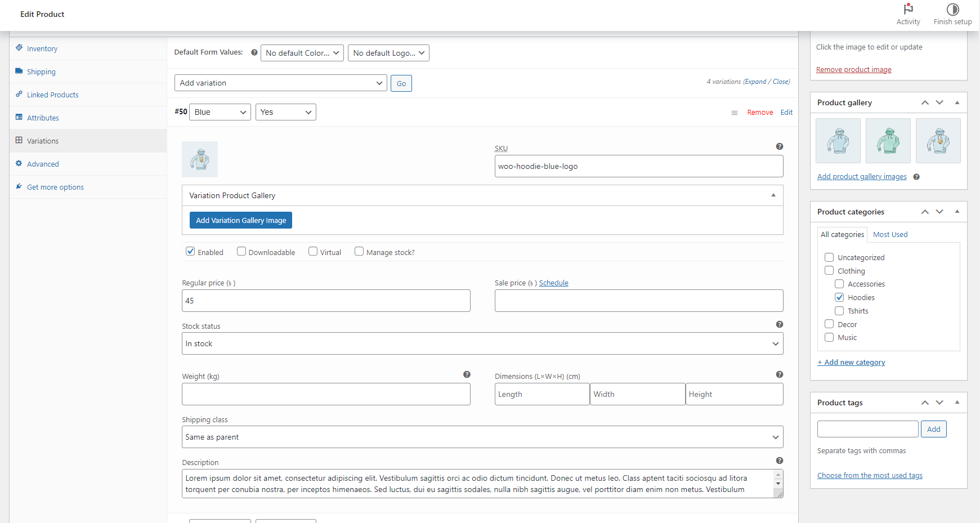Click the Schedule sale price link

click(x=554, y=283)
